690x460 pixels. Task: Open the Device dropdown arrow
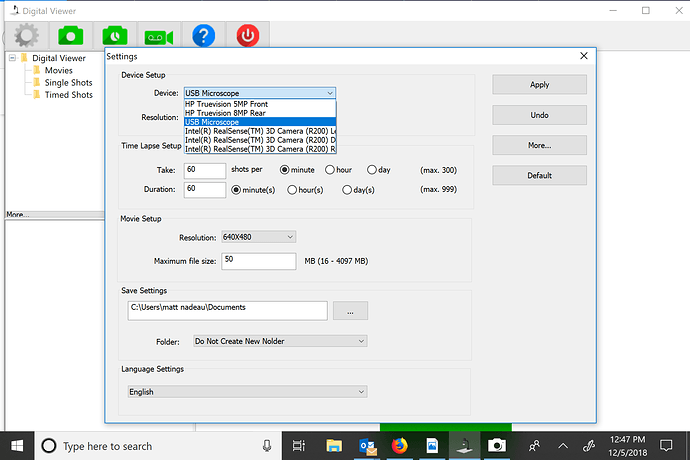pos(330,93)
